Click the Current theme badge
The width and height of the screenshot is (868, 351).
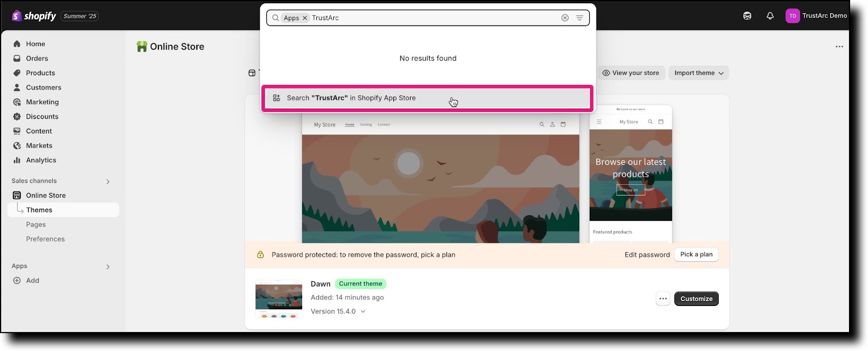[360, 284]
